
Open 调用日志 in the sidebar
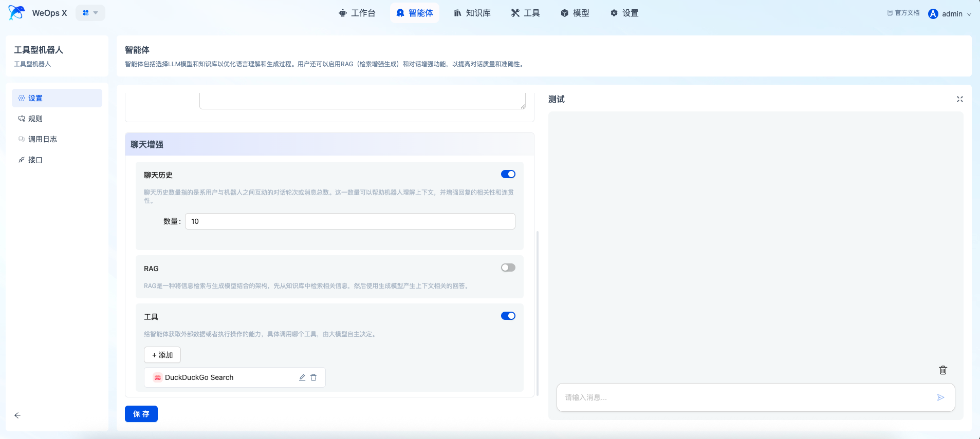click(57, 139)
